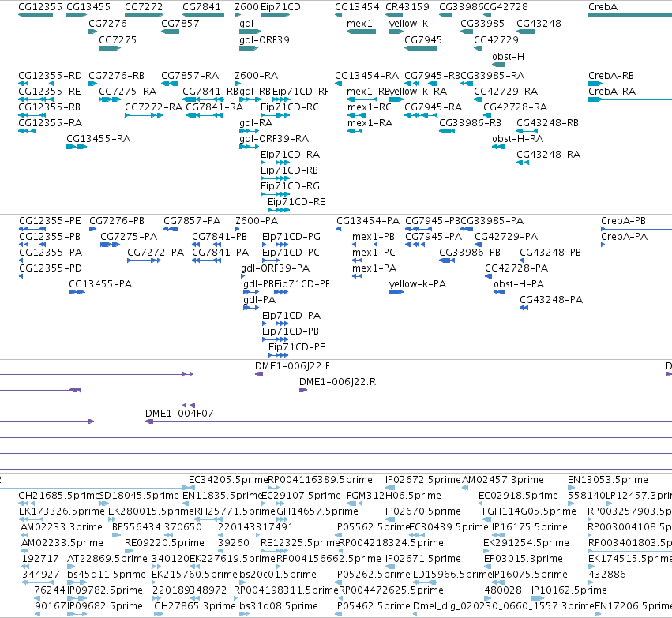The width and height of the screenshot is (672, 618).
Task: Select the CG43248 gene label
Action: click(x=539, y=24)
